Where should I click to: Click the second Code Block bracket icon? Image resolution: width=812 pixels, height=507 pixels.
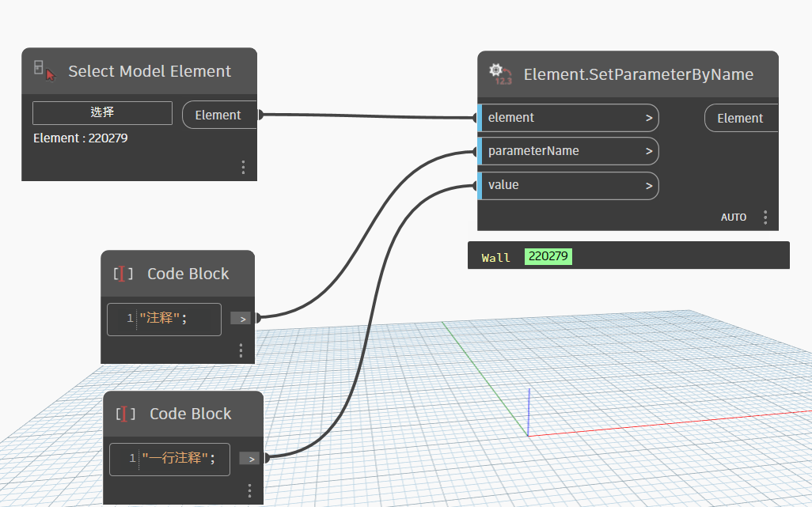pyautogui.click(x=125, y=414)
